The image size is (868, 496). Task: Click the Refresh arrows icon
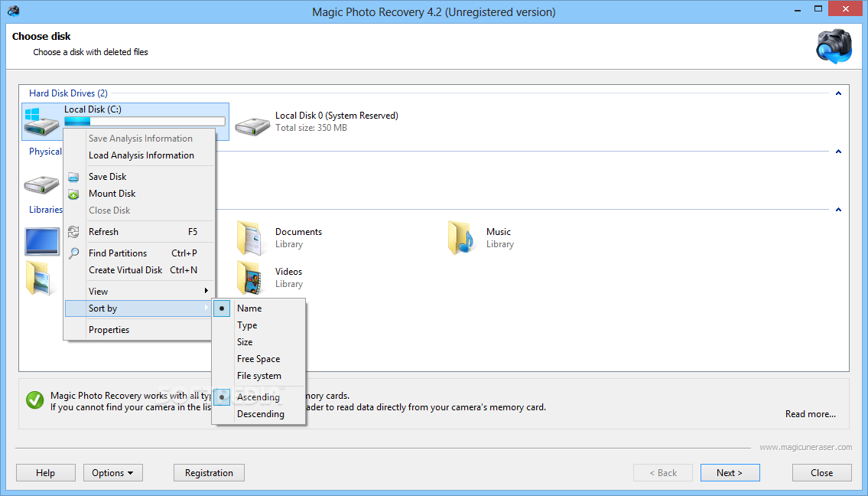73,232
